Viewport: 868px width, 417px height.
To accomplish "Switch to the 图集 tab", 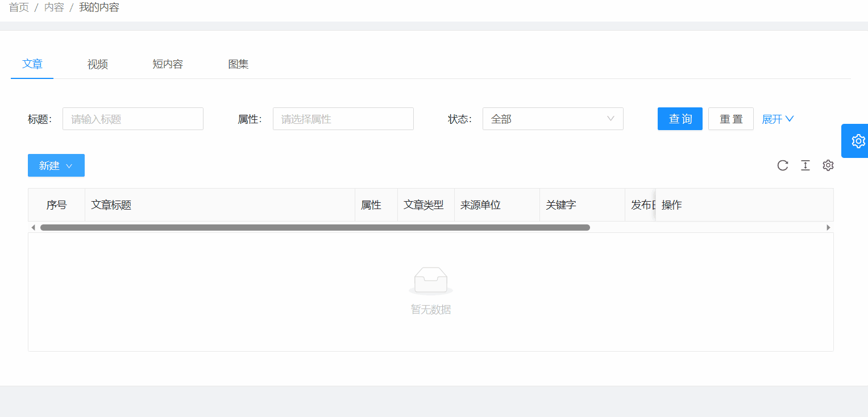I will click(x=238, y=64).
